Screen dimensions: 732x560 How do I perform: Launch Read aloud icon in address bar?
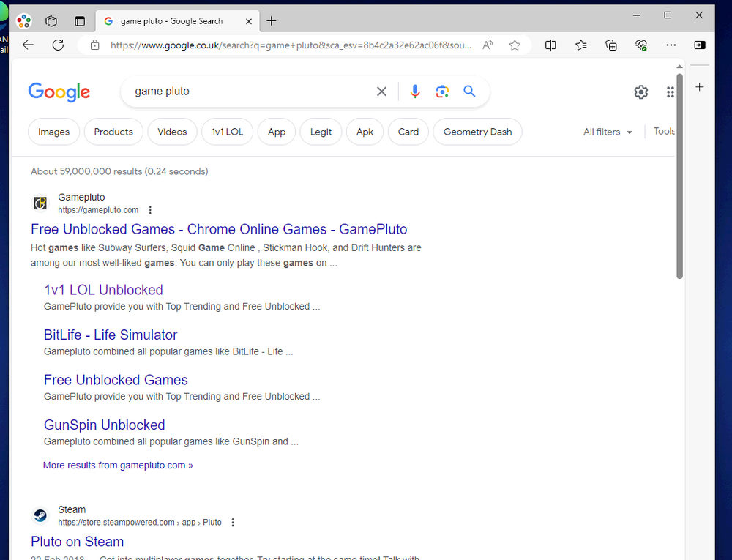488,45
